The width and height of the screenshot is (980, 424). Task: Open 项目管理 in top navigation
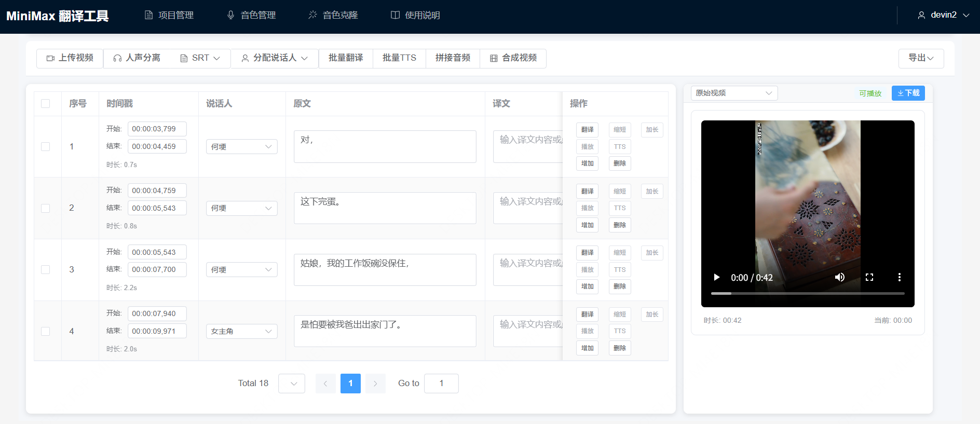169,15
